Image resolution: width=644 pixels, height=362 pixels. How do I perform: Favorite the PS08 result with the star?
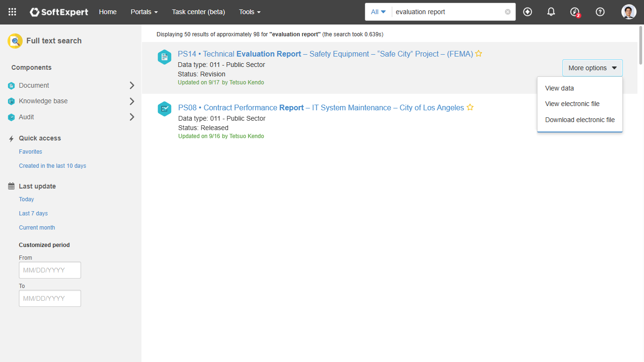pos(470,107)
